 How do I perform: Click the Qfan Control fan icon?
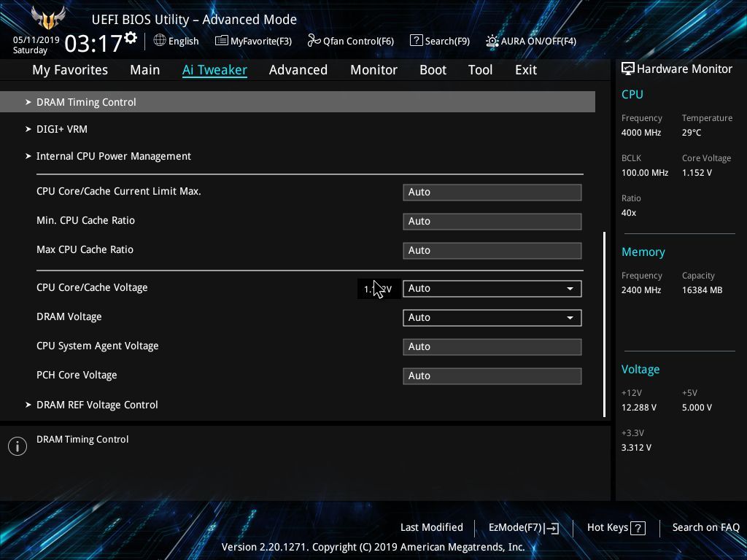314,41
